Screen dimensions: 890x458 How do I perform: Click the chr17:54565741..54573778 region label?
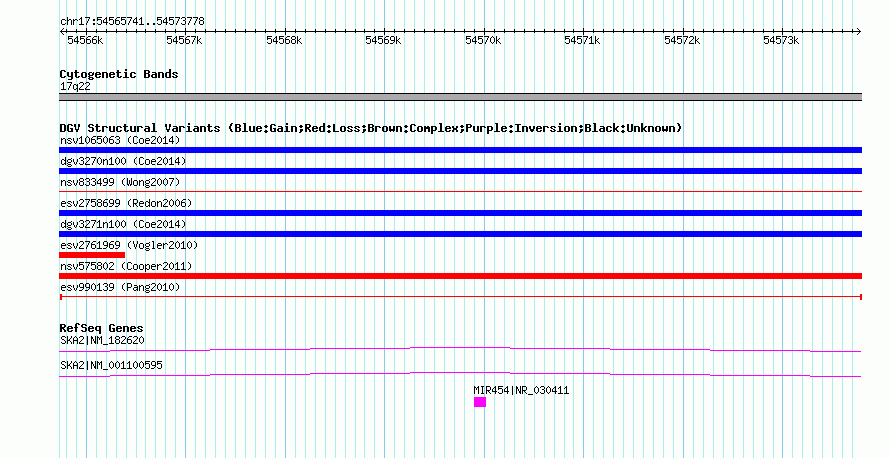click(132, 21)
